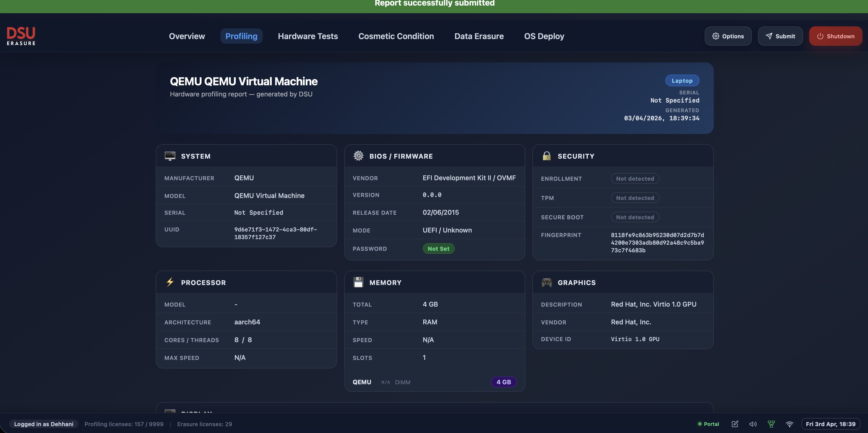Click the edit note icon in status bar
868x433 pixels.
pos(735,424)
